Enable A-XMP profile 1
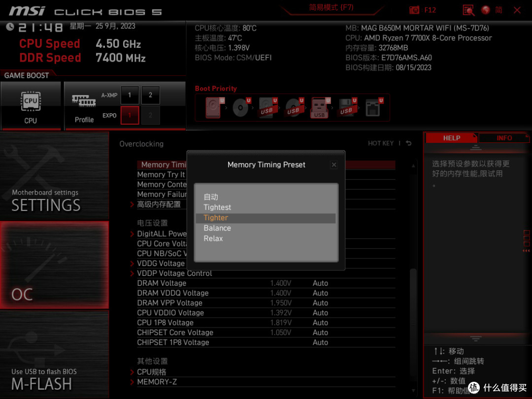This screenshot has height=399, width=532. (x=130, y=95)
